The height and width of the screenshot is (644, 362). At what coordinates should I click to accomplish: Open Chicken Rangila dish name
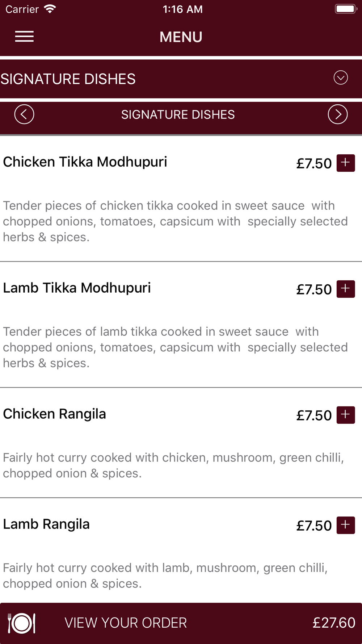pos(55,414)
